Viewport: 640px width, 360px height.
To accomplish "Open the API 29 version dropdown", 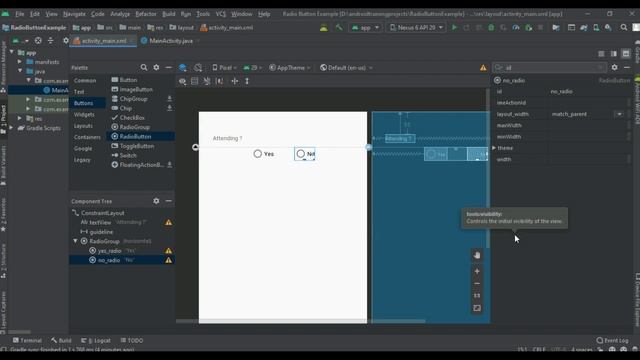I will click(253, 68).
